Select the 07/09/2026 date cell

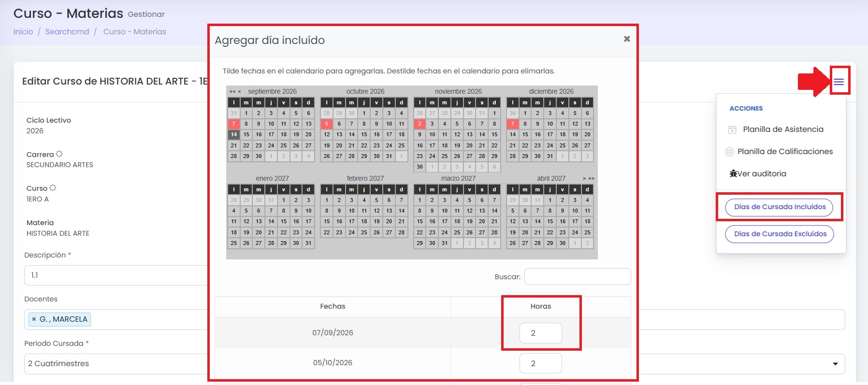[333, 333]
